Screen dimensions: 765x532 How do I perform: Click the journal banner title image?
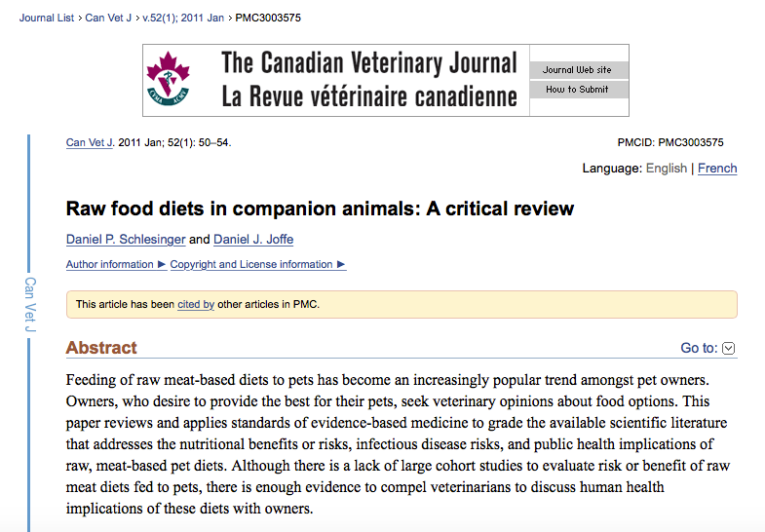369,80
